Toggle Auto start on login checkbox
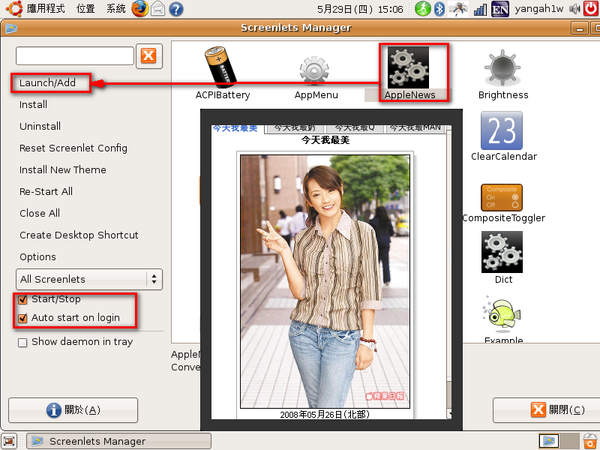 [23, 318]
